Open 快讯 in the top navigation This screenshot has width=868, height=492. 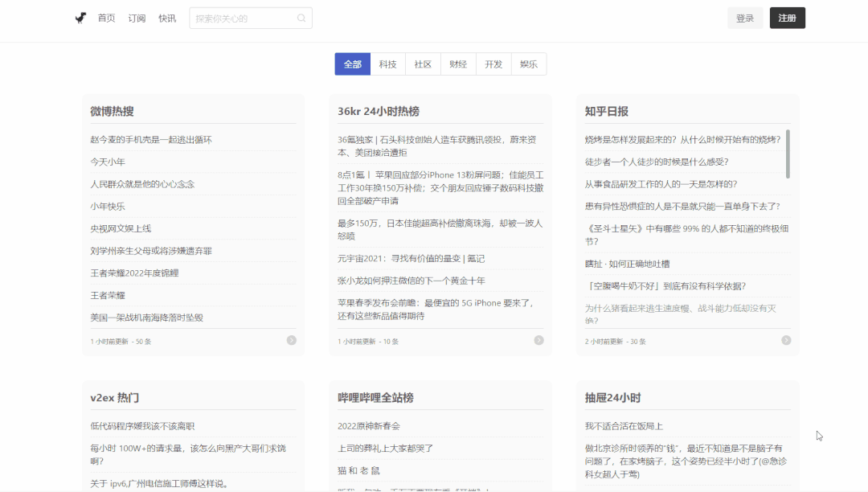coord(167,18)
